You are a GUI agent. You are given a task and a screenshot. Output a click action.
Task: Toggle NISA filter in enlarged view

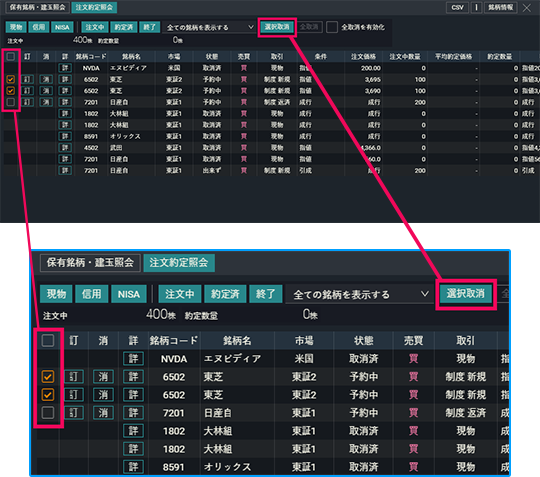pos(129,294)
